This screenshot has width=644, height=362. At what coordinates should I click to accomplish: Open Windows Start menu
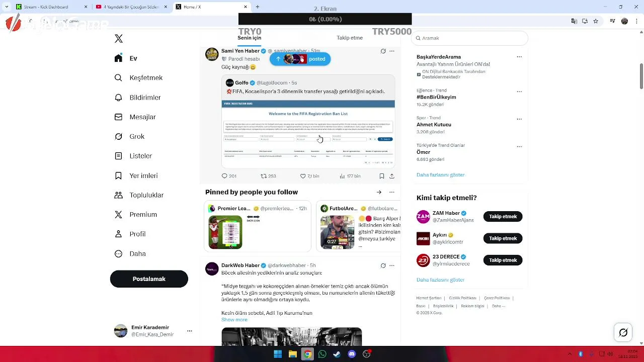pyautogui.click(x=278, y=354)
